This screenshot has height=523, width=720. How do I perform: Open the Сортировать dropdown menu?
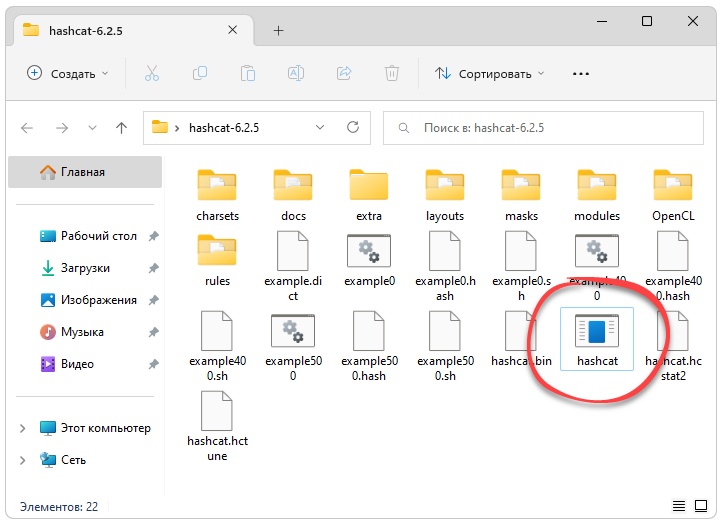click(x=489, y=73)
